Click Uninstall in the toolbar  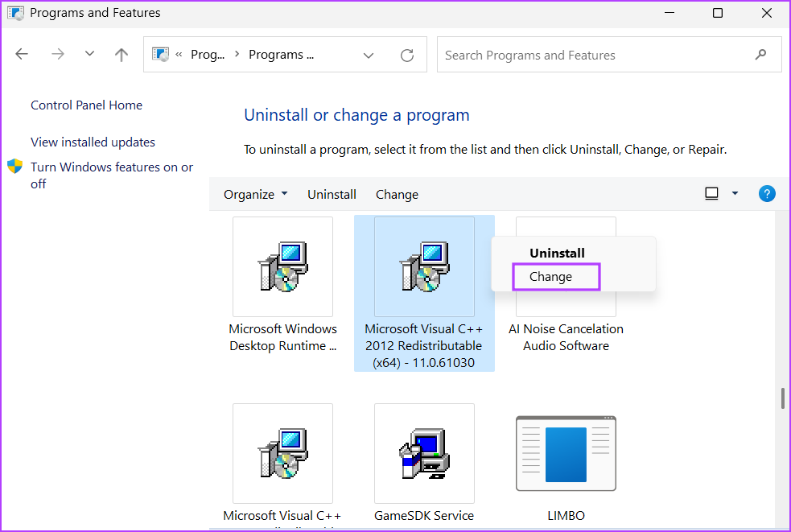click(332, 195)
